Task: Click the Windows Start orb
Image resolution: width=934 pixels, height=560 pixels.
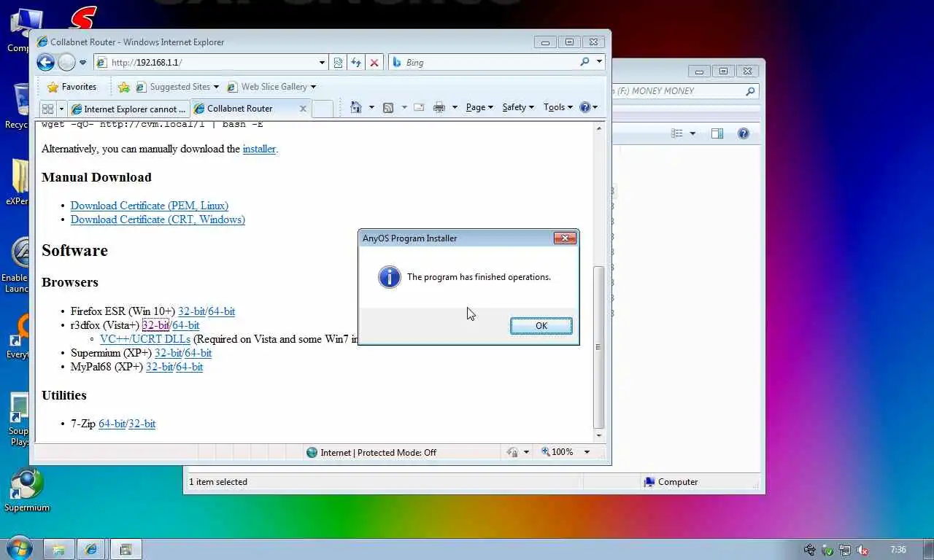Action: pyautogui.click(x=20, y=548)
